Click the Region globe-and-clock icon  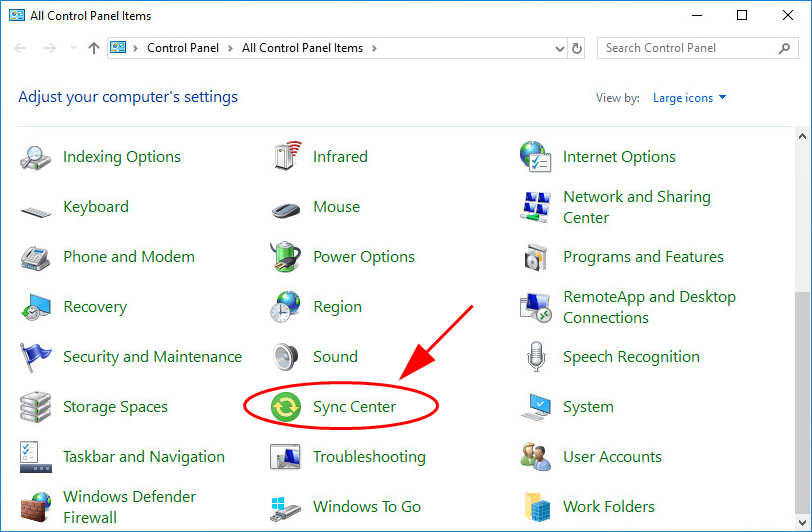coord(285,307)
